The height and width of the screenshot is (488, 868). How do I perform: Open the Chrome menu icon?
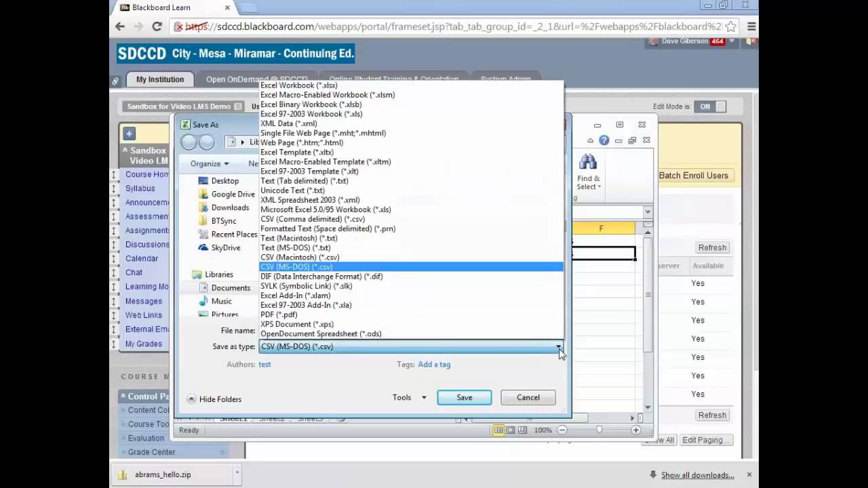751,26
